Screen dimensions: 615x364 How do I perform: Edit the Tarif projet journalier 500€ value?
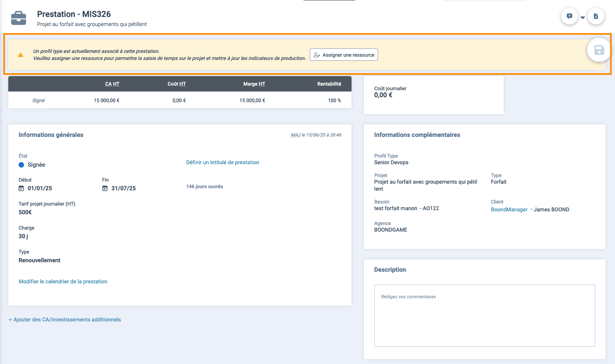(25, 213)
